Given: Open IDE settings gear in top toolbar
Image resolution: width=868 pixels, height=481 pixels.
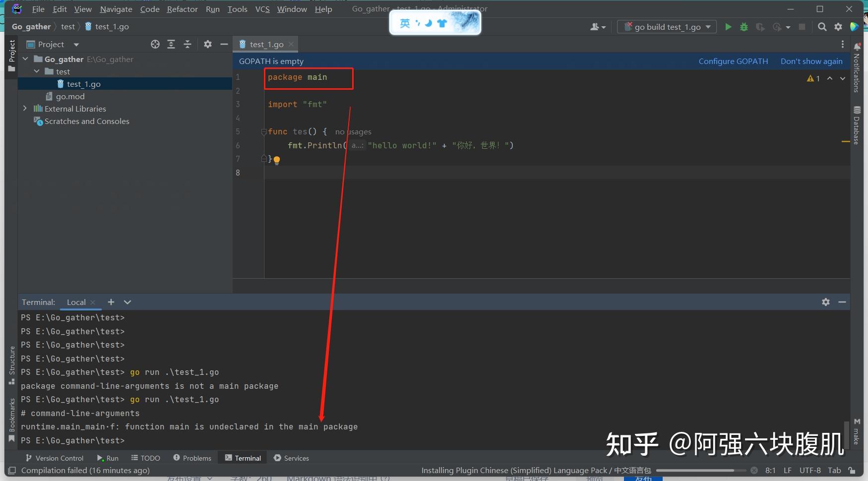Looking at the screenshot, I should tap(838, 27).
